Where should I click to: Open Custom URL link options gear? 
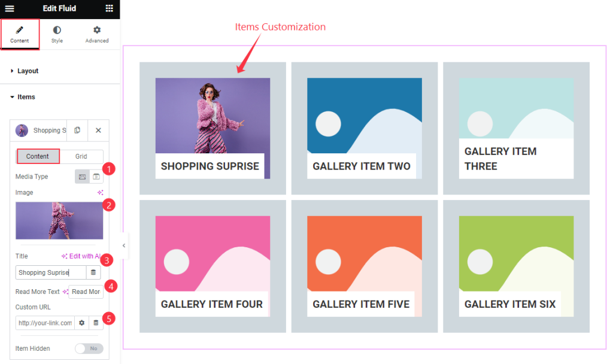pos(81,323)
